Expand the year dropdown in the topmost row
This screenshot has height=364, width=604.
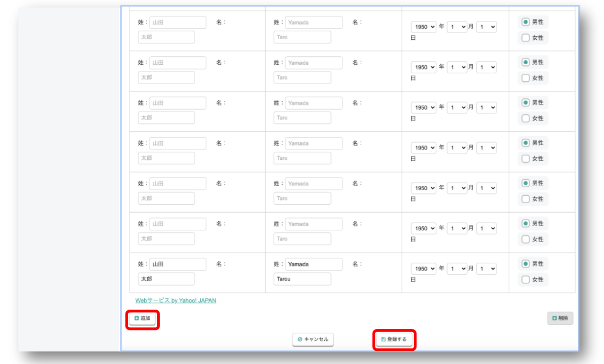[x=424, y=27]
